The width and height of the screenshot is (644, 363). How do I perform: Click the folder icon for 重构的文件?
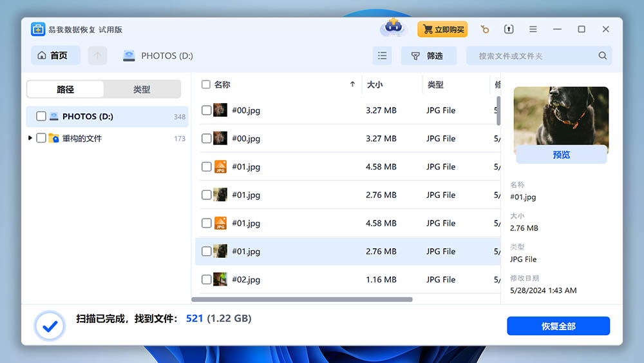[x=54, y=138]
